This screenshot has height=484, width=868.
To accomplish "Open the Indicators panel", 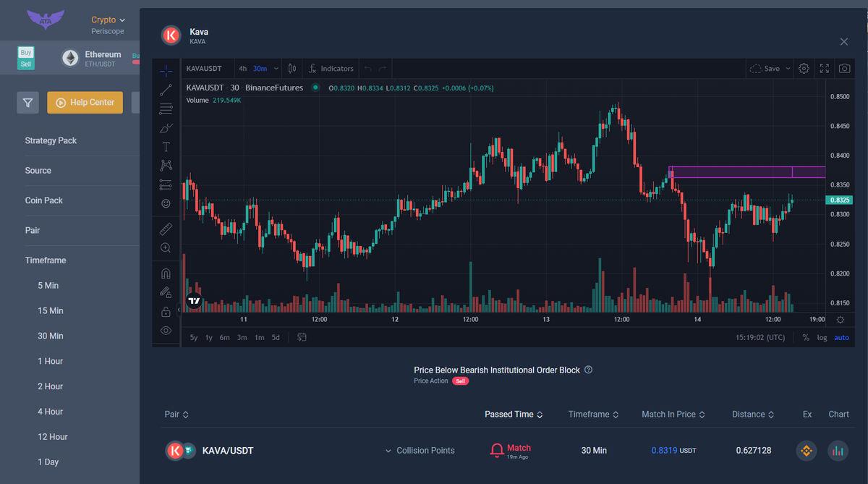I will coord(331,69).
